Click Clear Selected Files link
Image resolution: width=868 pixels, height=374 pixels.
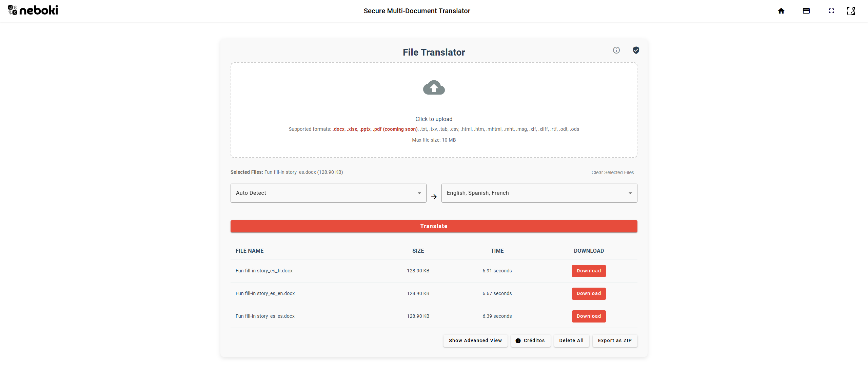click(x=612, y=172)
